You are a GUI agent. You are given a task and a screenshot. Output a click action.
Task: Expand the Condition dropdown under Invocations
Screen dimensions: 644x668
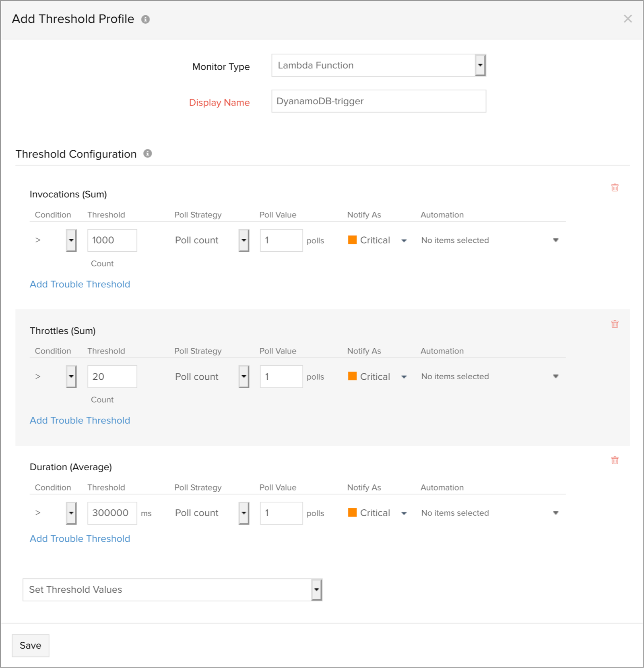pos(71,240)
